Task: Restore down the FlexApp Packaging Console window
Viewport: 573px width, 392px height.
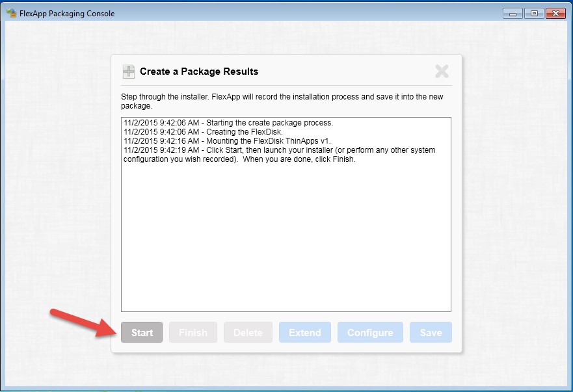Action: click(534, 14)
